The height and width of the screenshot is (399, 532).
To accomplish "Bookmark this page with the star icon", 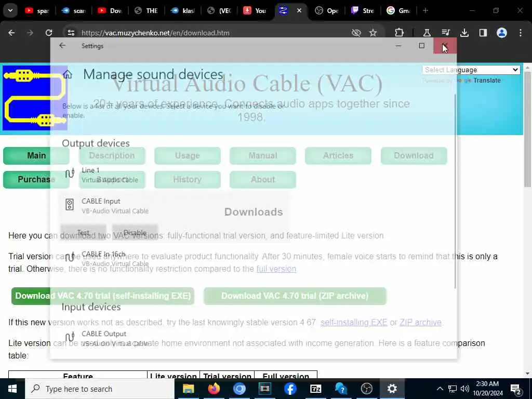I will pos(373,33).
